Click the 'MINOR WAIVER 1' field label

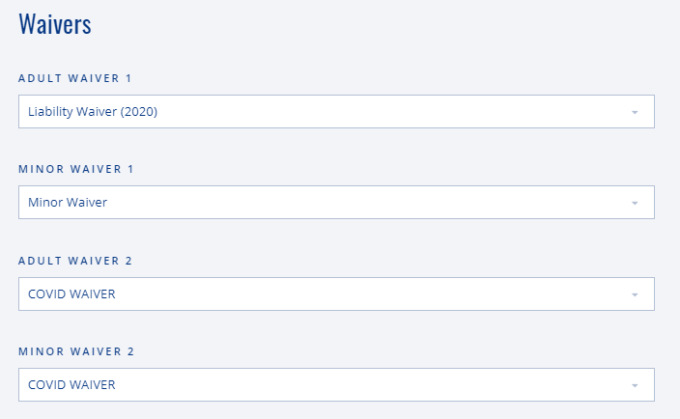click(x=76, y=169)
